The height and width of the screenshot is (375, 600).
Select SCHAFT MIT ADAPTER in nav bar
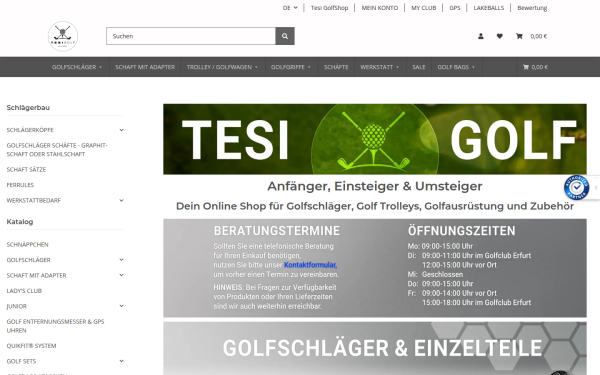click(x=145, y=67)
